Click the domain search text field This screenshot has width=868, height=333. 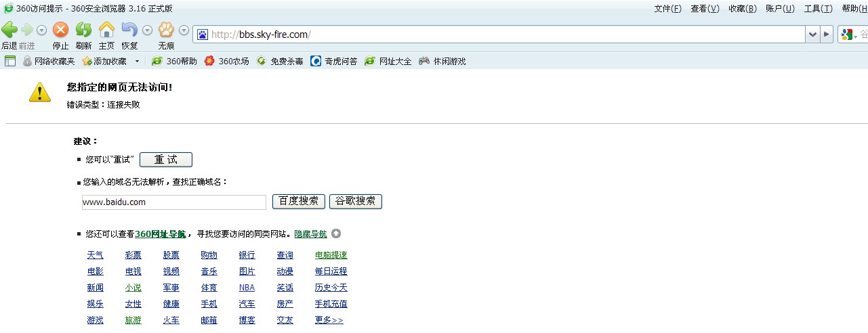[173, 202]
